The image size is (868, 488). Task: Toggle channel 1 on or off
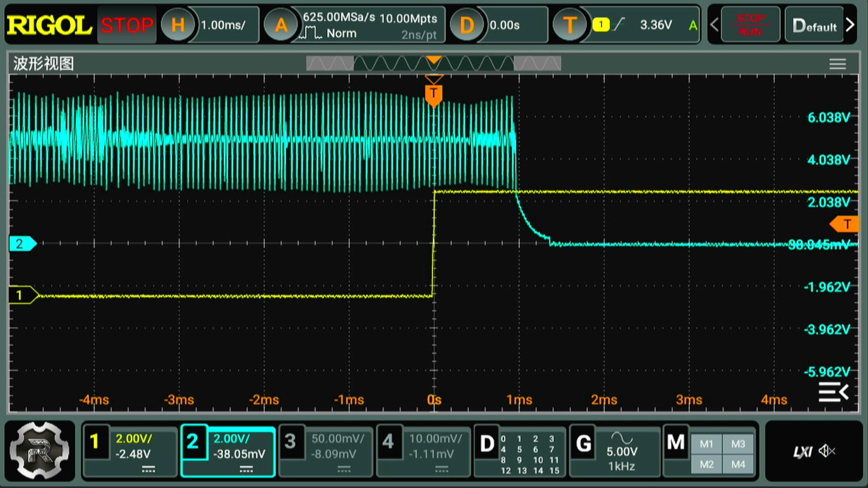pos(94,441)
